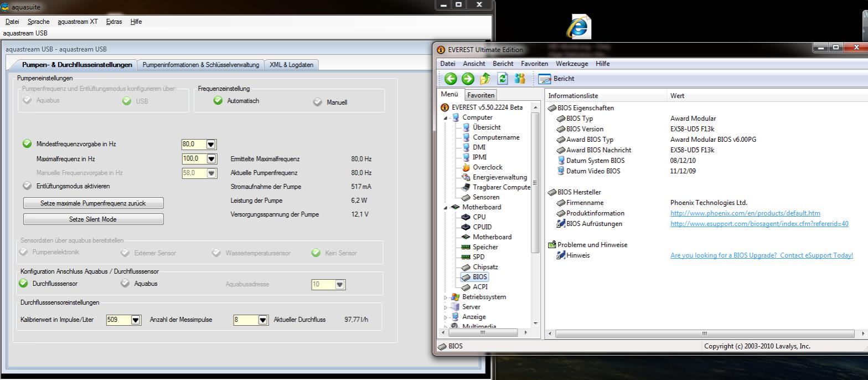Viewport: 868px width, 380px height.
Task: Click the users icon in EVEREST toolbar
Action: [x=519, y=79]
